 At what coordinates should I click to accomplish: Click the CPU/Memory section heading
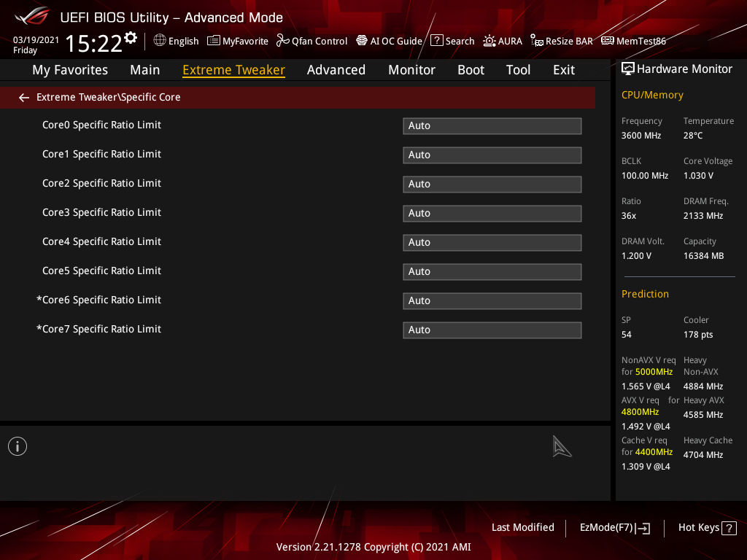[652, 96]
